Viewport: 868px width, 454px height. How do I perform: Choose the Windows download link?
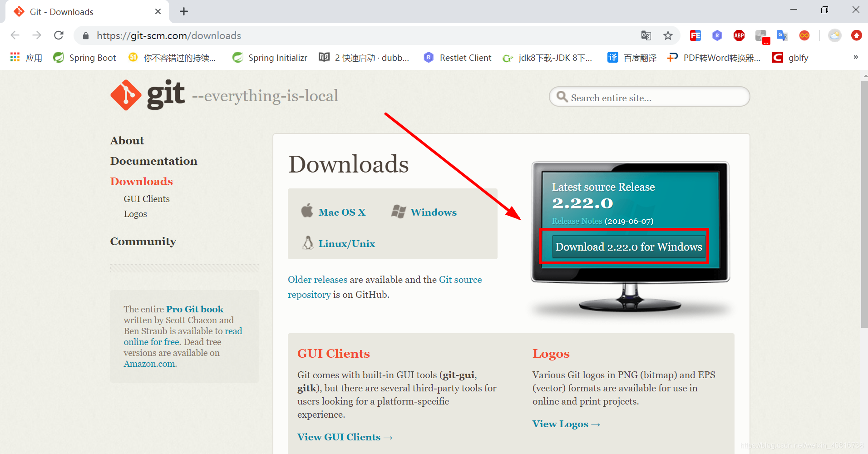[434, 212]
